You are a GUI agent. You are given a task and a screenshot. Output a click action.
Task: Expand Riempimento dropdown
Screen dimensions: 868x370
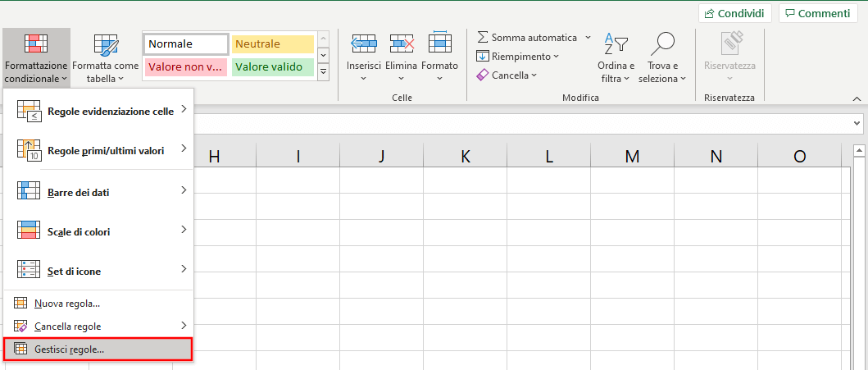click(x=518, y=57)
